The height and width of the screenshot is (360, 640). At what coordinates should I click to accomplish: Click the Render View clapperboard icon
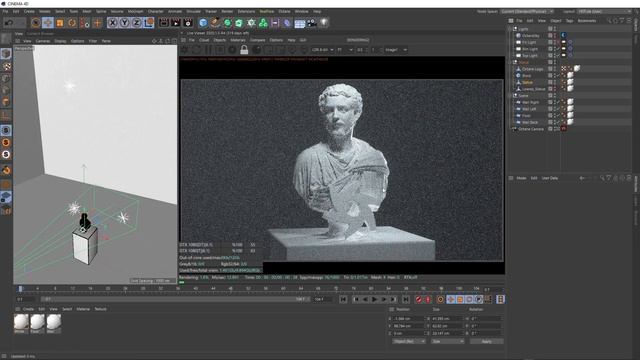pos(164,23)
